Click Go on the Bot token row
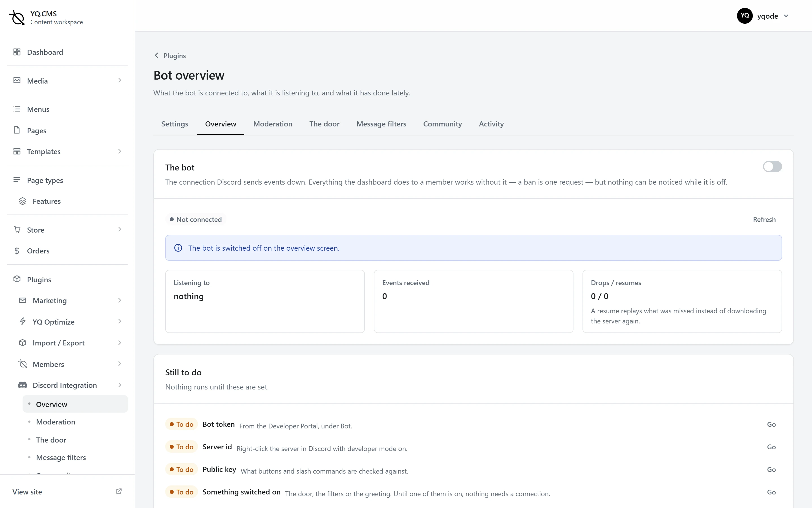Viewport: 812px width, 508px height. 771,424
